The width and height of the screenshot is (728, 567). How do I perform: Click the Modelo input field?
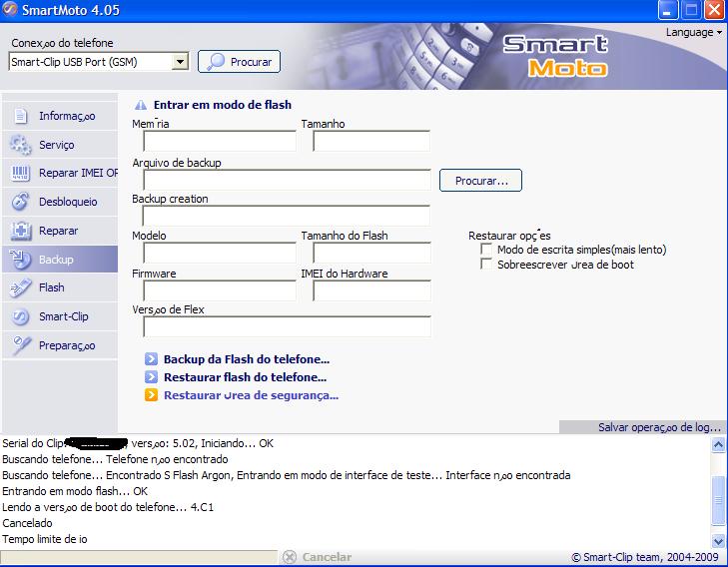pos(220,253)
